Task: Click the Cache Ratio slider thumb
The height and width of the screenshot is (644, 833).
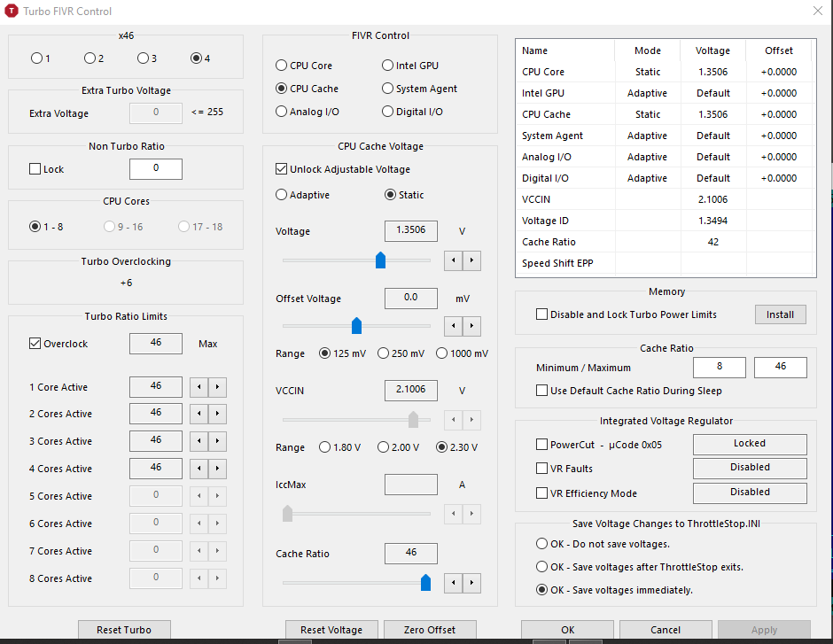Action: pos(425,582)
